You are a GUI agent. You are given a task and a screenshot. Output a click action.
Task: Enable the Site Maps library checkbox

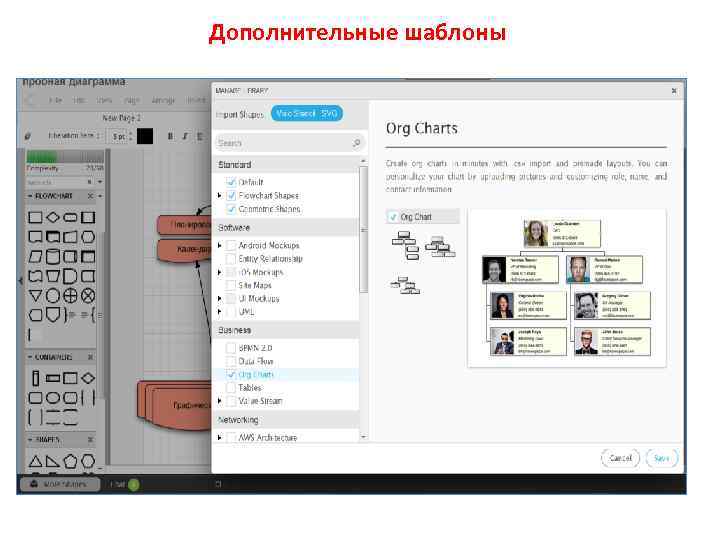[231, 285]
